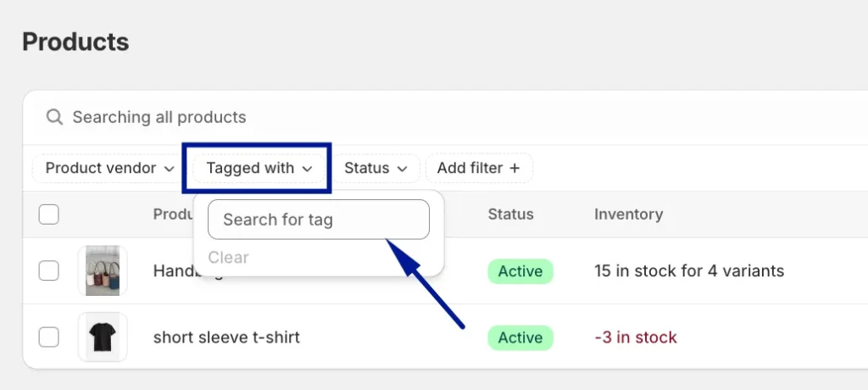Viewport: 868px width, 390px height.
Task: Click Clear in the tag popup
Action: tap(228, 257)
